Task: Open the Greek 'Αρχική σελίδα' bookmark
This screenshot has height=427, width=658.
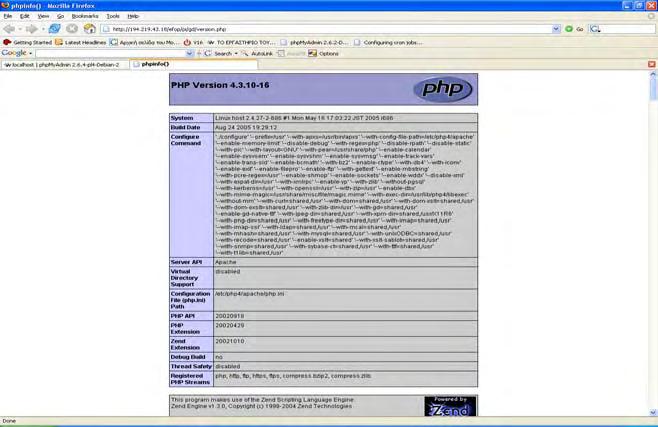Action: pos(145,42)
